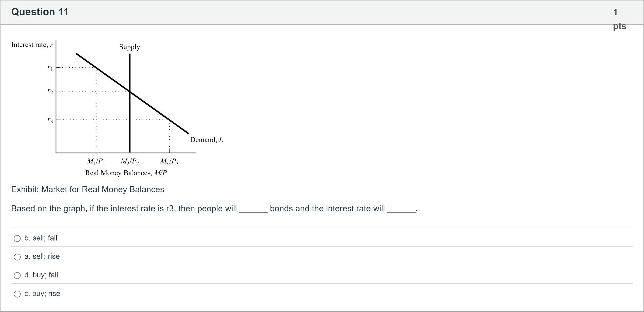Image resolution: width=644 pixels, height=312 pixels.
Task: Click the r2 interest rate label
Action: tap(50, 91)
